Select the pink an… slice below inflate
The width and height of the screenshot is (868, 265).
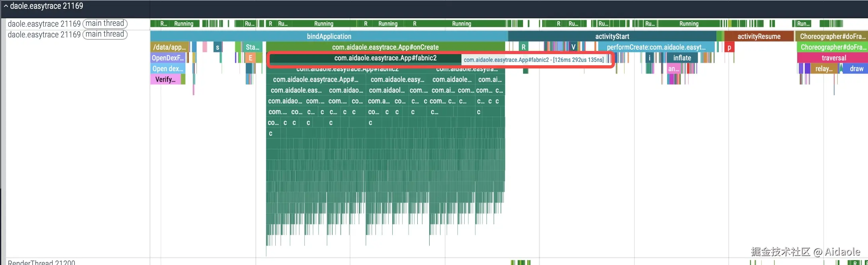point(673,68)
